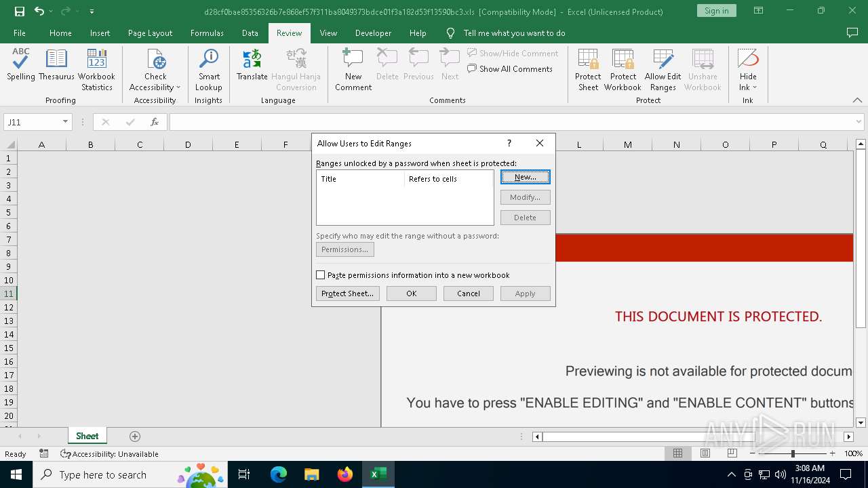The width and height of the screenshot is (868, 488).
Task: Open Protect Sheet in the ribbon
Action: 588,70
